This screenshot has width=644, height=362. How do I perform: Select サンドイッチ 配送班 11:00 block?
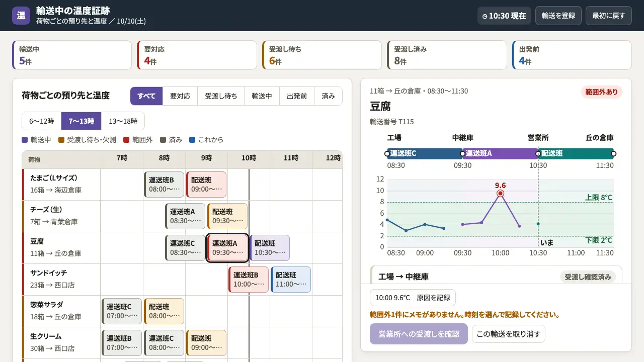[x=291, y=280]
